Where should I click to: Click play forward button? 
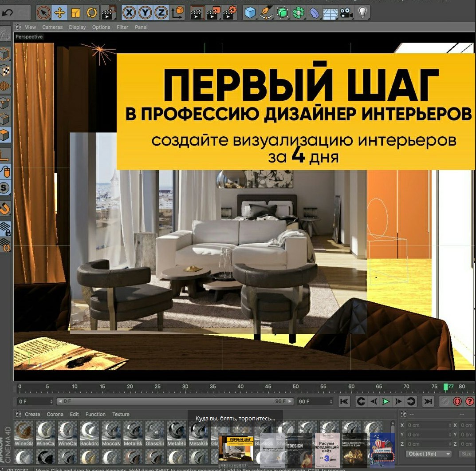386,401
